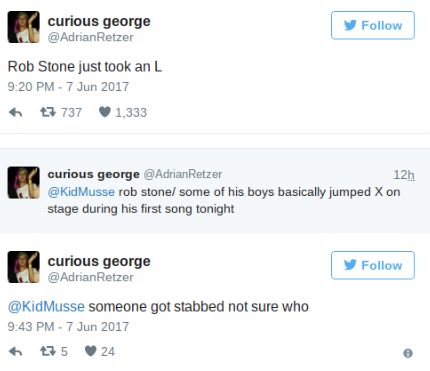Viewport: 430px width, 371px height.
Task: Click curious george name in the middle reply
Action: pyautogui.click(x=93, y=174)
